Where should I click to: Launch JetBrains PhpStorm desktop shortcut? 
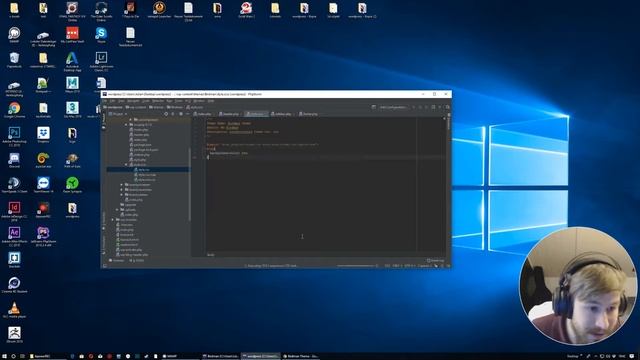pyautogui.click(x=43, y=236)
